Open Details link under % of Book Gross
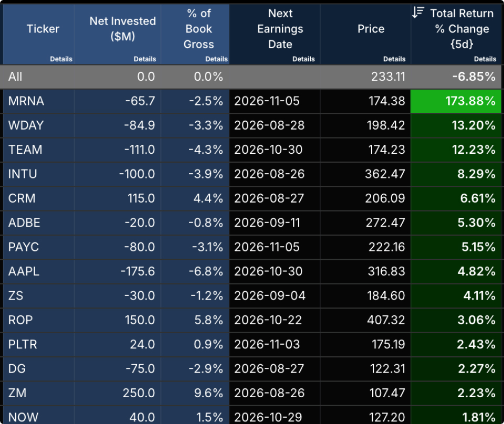The image size is (504, 424). point(216,59)
